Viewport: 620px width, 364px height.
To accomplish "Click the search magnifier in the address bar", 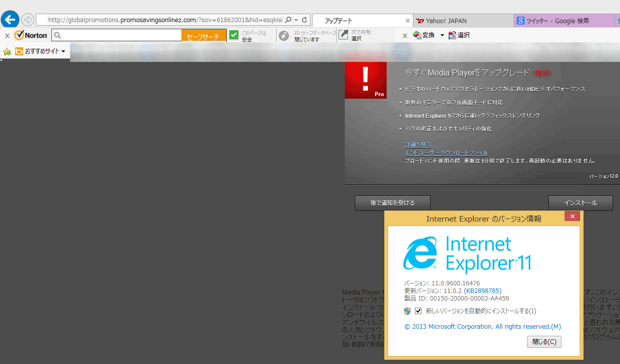I will [288, 20].
